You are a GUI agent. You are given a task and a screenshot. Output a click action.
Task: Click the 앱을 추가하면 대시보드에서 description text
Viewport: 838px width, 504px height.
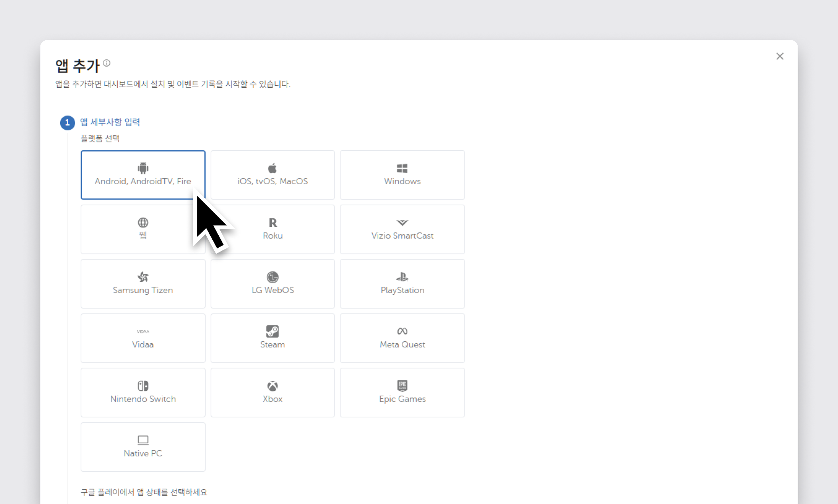pos(173,84)
